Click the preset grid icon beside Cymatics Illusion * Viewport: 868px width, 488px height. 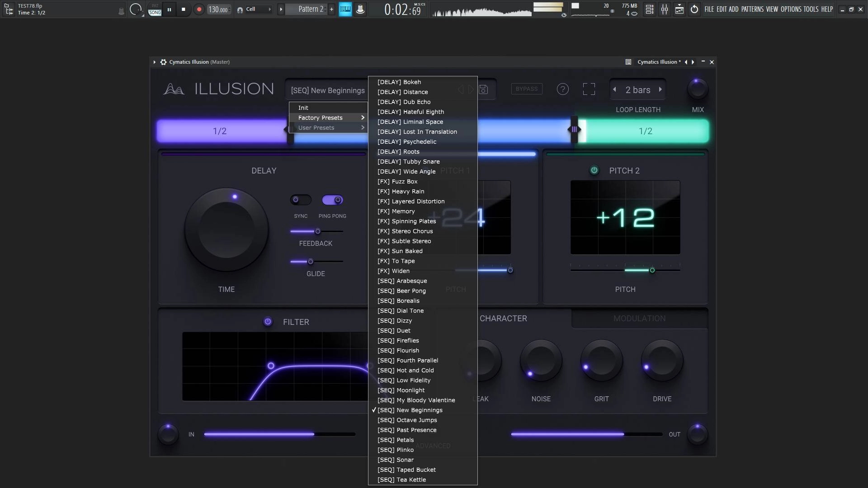[628, 62]
